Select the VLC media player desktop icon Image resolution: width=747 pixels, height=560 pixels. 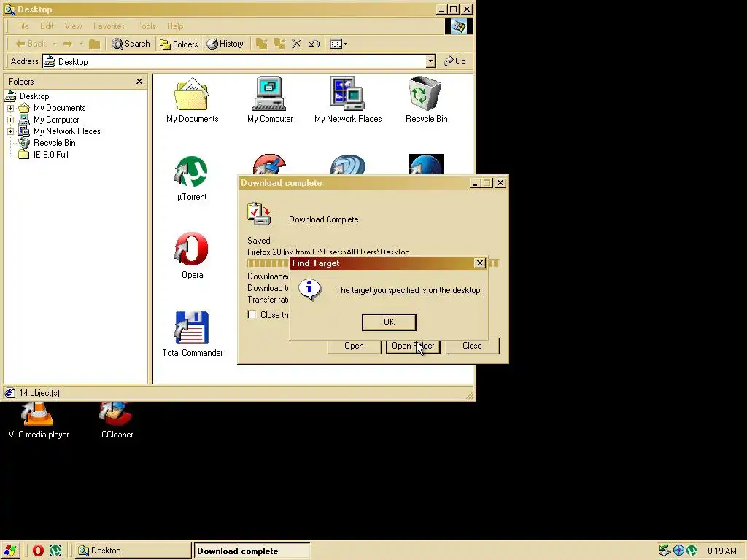point(38,421)
